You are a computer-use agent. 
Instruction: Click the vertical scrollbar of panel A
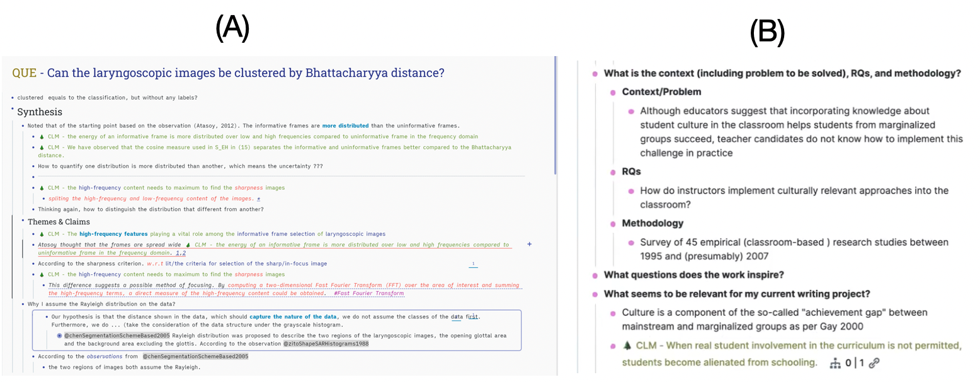click(555, 115)
